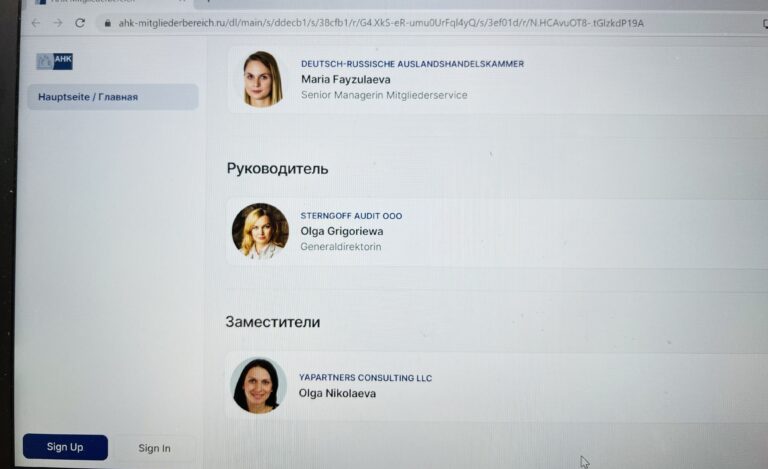Reload the page with the refresh icon
This screenshot has height=469, width=768.
(x=80, y=23)
